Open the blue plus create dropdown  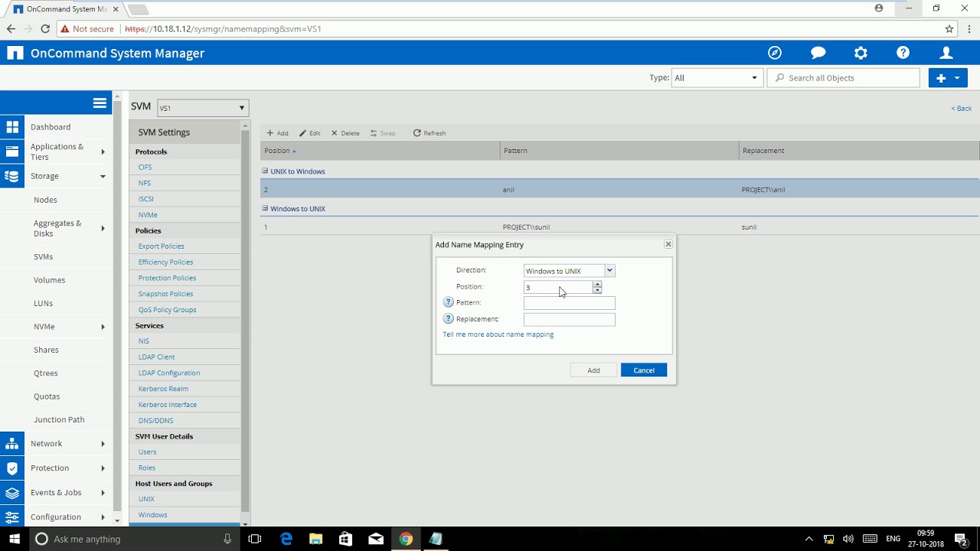(948, 77)
